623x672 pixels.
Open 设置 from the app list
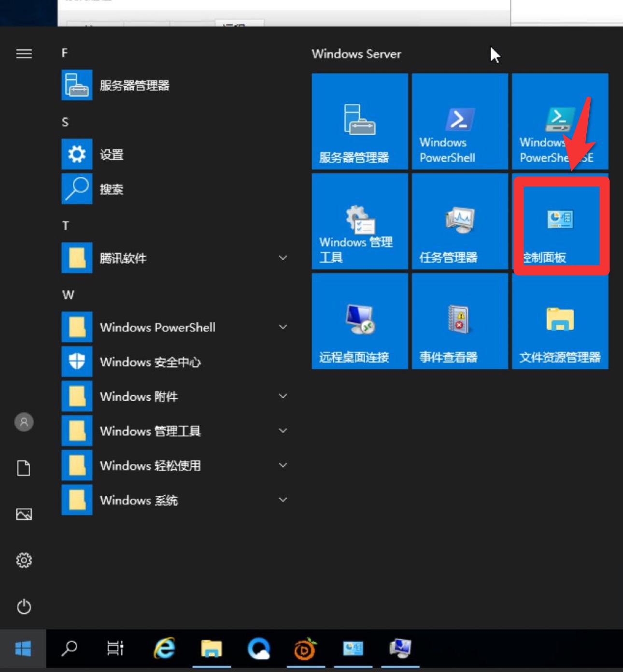click(x=176, y=154)
